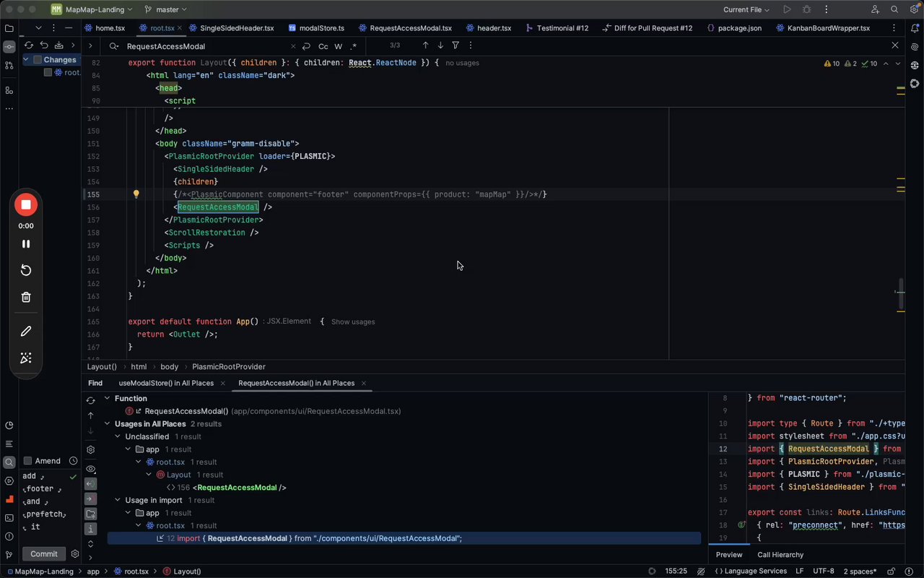Image resolution: width=924 pixels, height=578 pixels.
Task: Open IDE settings gear in title bar
Action: click(914, 9)
